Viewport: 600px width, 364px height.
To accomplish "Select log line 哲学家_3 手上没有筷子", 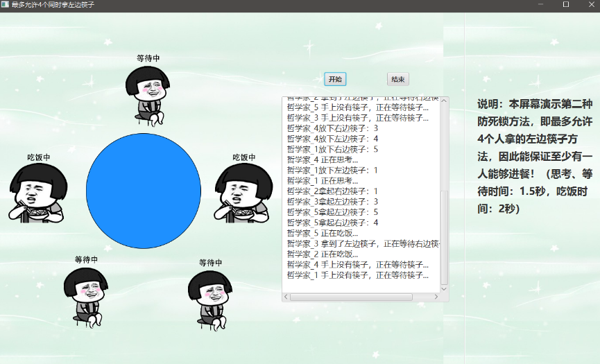I will pyautogui.click(x=358, y=118).
